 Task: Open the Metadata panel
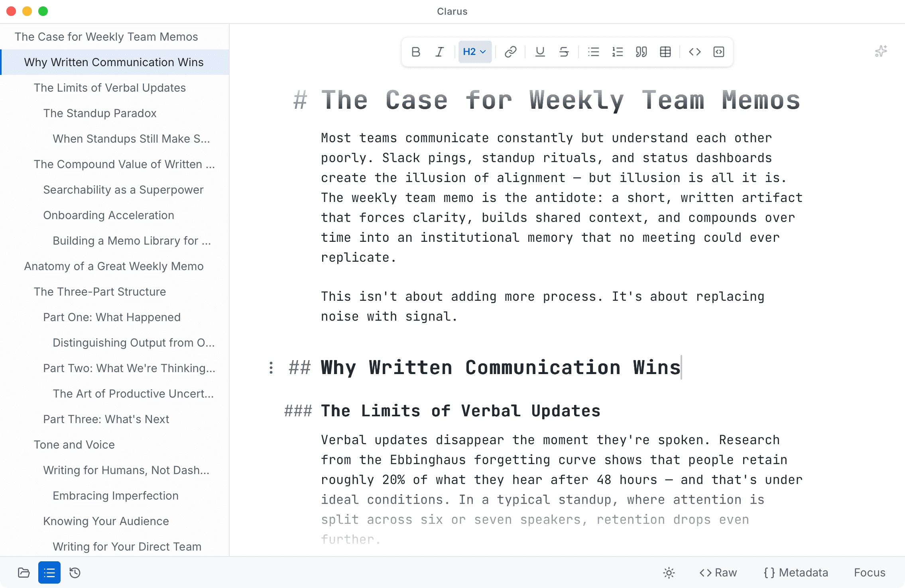[796, 572]
